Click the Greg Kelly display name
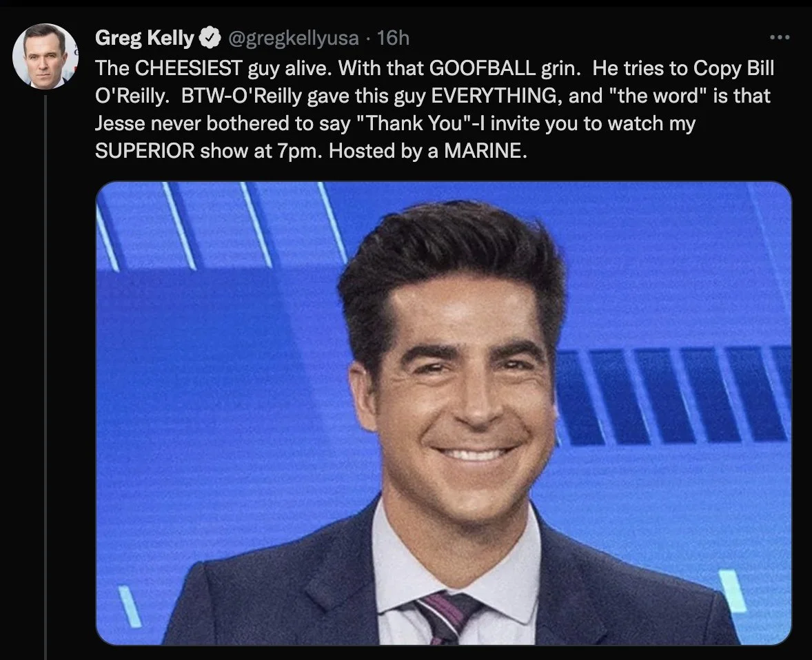The image size is (812, 660). pos(145,39)
